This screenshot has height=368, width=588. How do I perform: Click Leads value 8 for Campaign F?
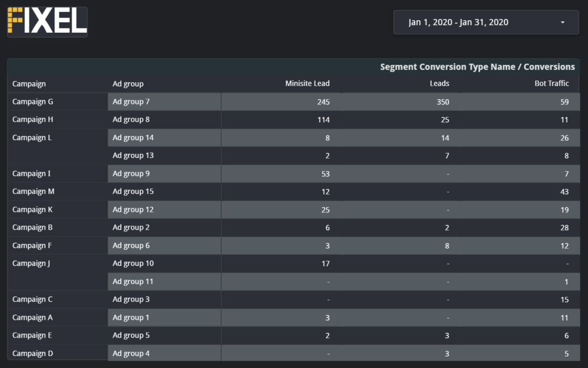447,246
